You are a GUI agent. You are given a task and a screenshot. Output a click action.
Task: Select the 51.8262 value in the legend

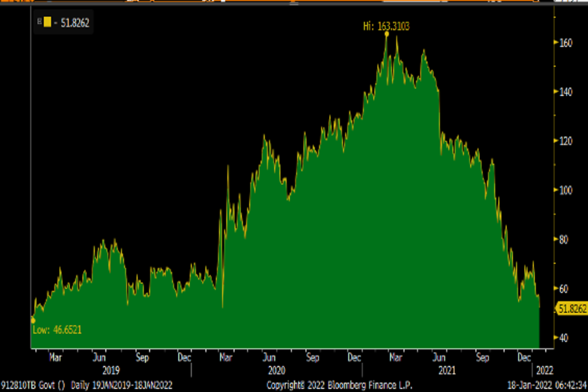pyautogui.click(x=74, y=23)
